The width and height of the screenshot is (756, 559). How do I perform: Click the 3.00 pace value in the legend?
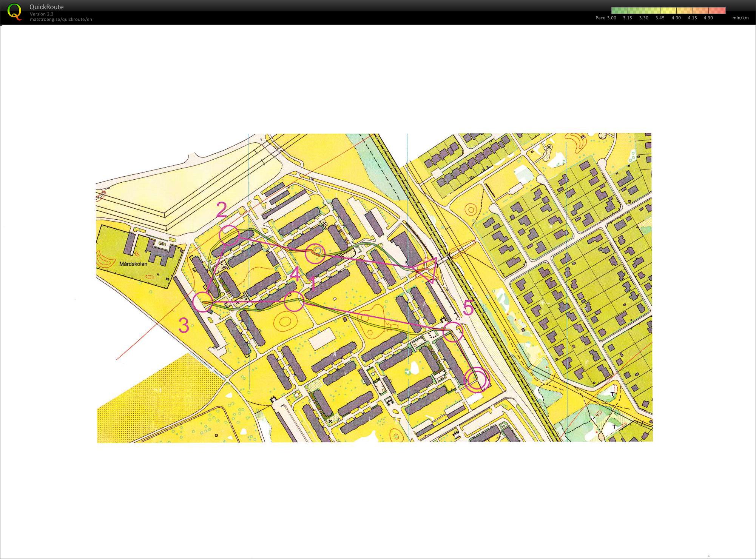click(x=612, y=18)
